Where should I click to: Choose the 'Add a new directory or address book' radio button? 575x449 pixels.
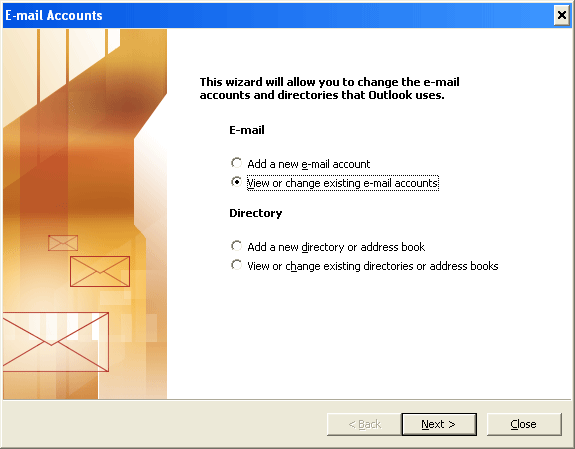237,246
